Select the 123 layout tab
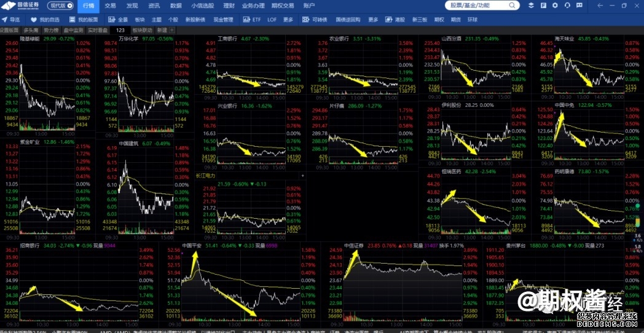The width and height of the screenshot is (644, 333). tap(120, 30)
